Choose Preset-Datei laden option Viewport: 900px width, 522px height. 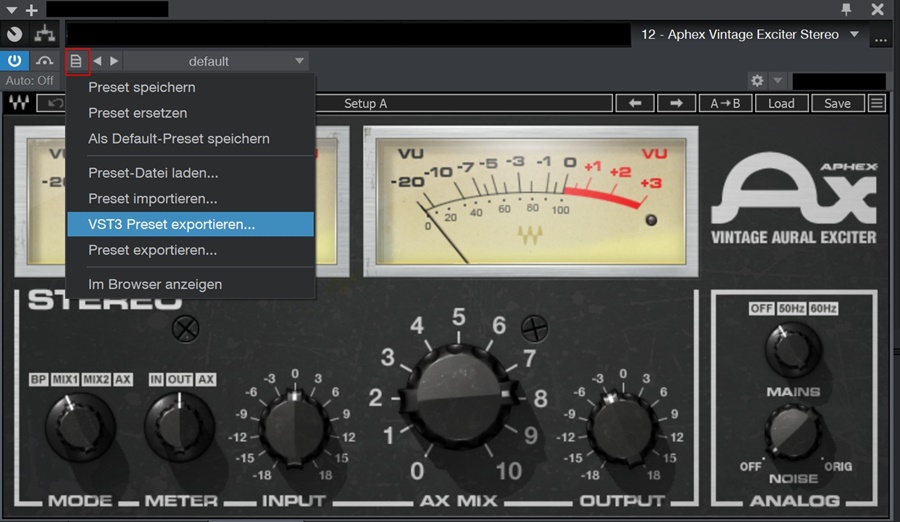coord(191,173)
